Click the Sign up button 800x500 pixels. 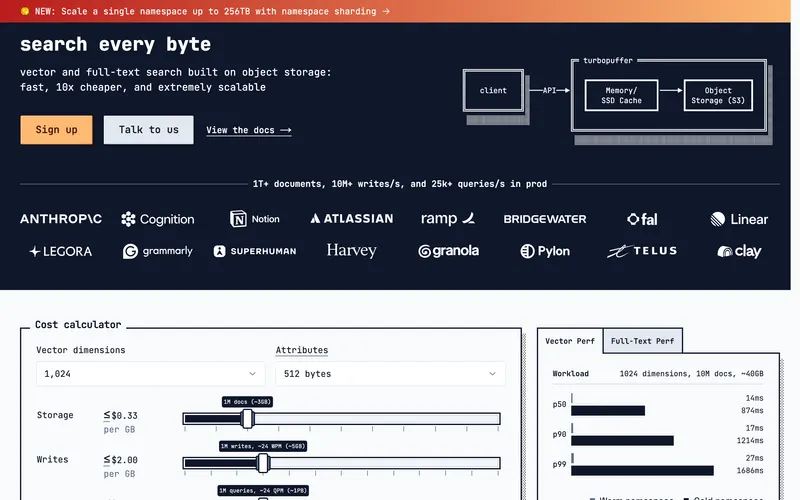click(57, 130)
